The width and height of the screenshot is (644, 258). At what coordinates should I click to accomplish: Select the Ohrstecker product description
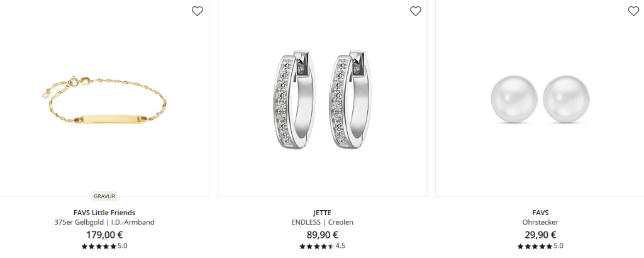click(x=540, y=222)
